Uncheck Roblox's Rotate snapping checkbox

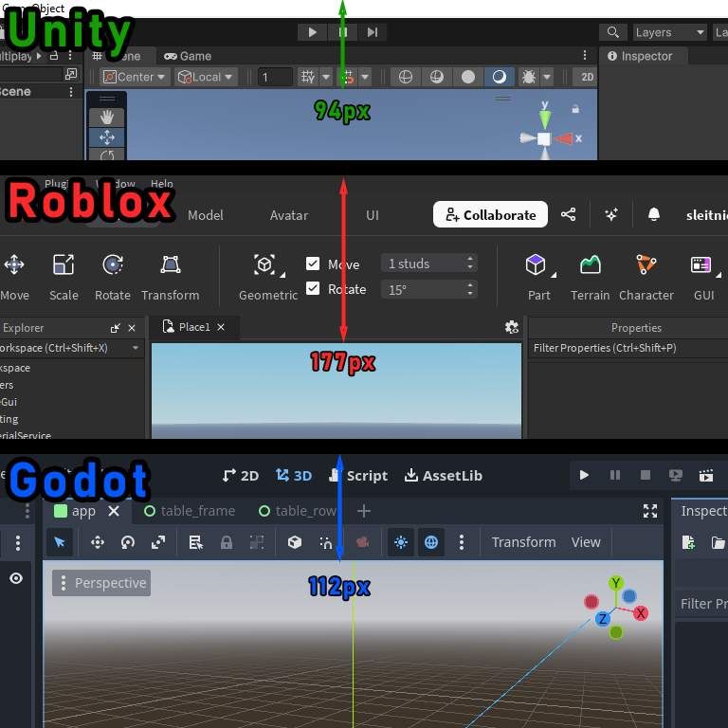pos(313,289)
